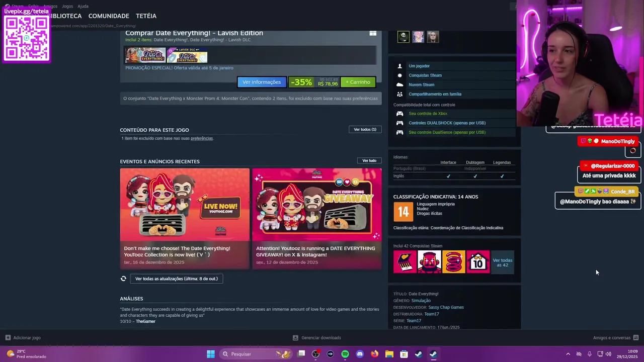The width and height of the screenshot is (644, 362).
Task: Click the Conquistas Steam gear icon
Action: coord(400,75)
